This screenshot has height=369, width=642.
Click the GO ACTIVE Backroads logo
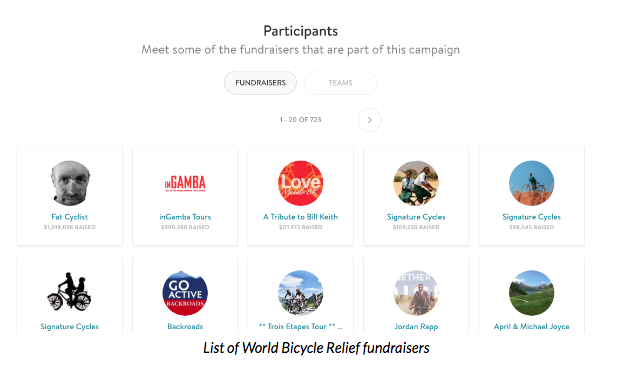pos(185,293)
